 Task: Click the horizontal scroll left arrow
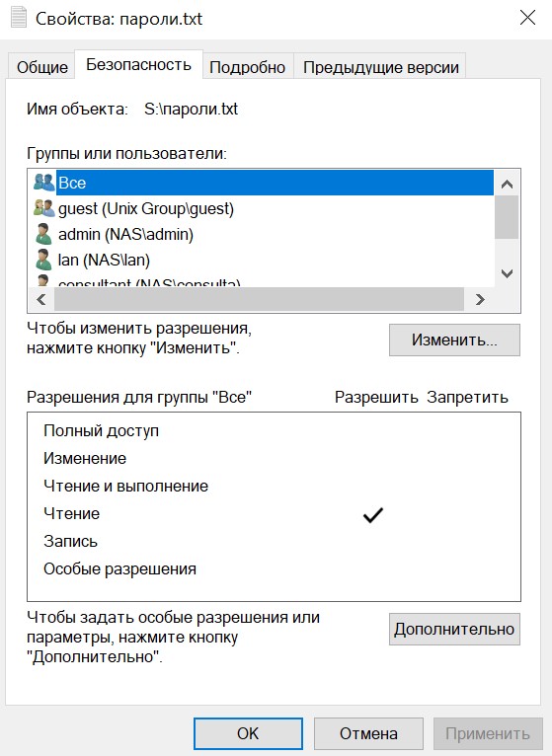41,299
